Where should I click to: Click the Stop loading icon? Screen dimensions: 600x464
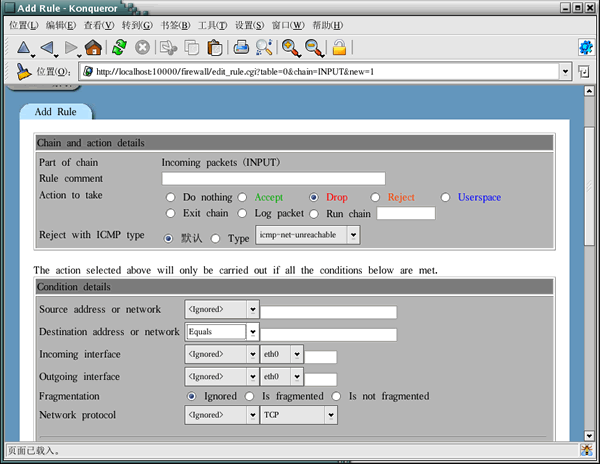coord(142,48)
